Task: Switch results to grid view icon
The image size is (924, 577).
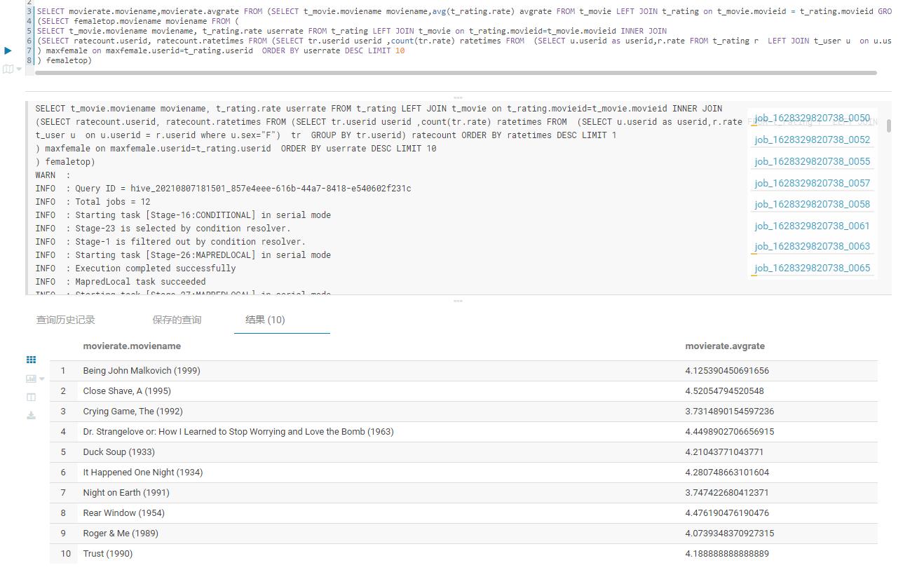Action: (x=31, y=360)
